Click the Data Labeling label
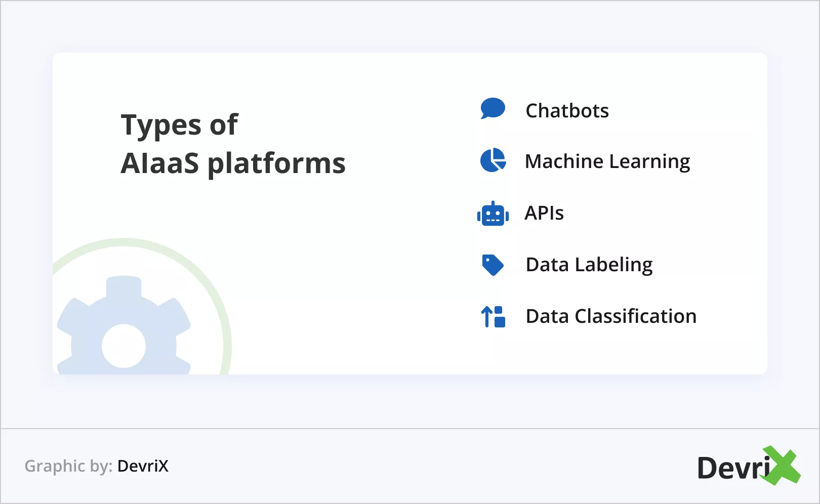 point(589,265)
